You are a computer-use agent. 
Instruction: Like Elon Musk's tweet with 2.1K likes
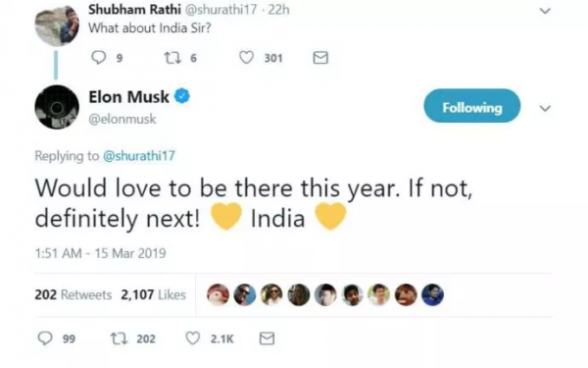point(193,339)
